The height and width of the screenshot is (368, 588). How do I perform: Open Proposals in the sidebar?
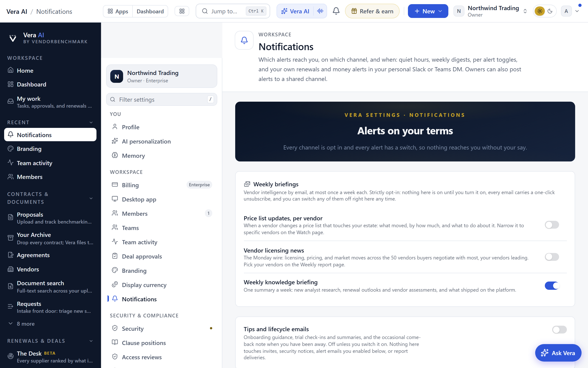coord(50,218)
